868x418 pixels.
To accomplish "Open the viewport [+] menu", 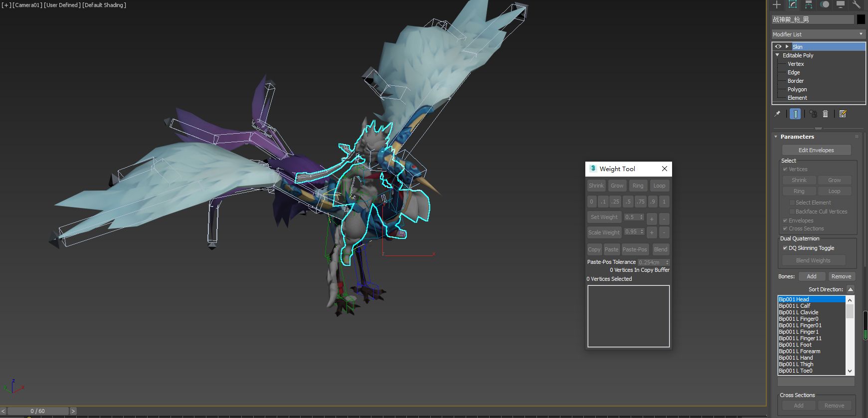I will tap(6, 5).
